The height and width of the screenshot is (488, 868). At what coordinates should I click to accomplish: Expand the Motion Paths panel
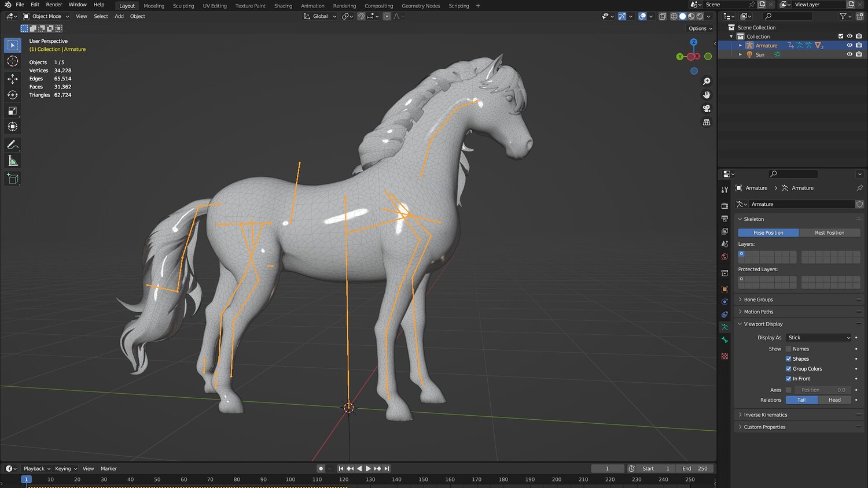pyautogui.click(x=758, y=312)
